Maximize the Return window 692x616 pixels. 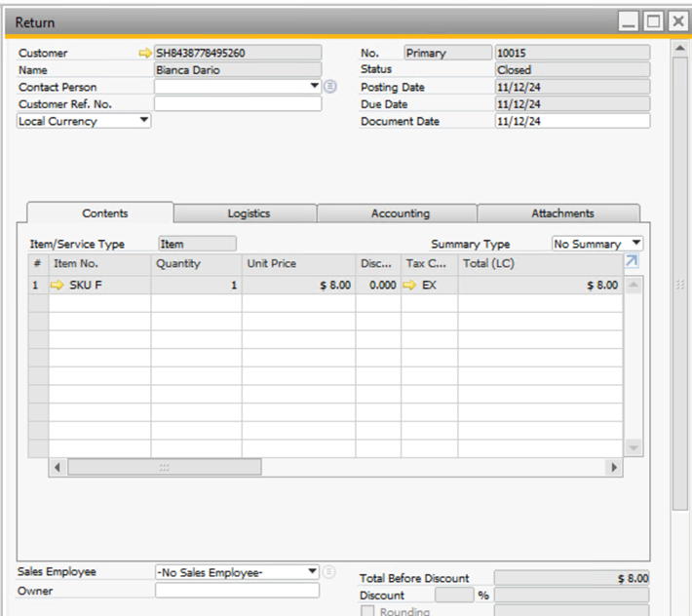point(653,21)
